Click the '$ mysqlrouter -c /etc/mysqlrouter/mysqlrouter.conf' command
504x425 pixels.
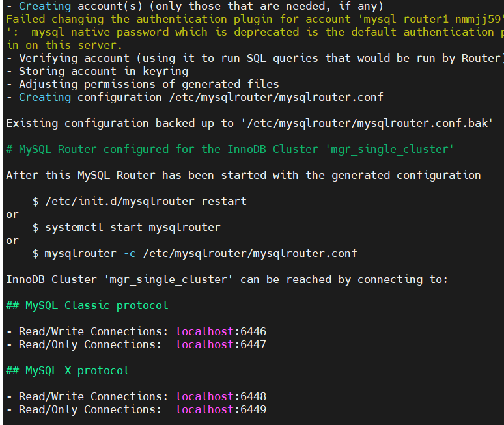click(x=195, y=253)
